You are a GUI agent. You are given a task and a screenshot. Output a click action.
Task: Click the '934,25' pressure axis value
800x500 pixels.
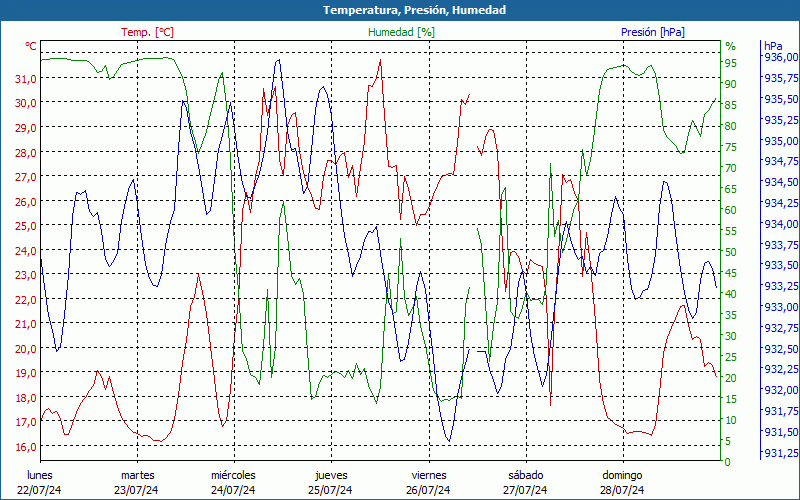[780, 203]
